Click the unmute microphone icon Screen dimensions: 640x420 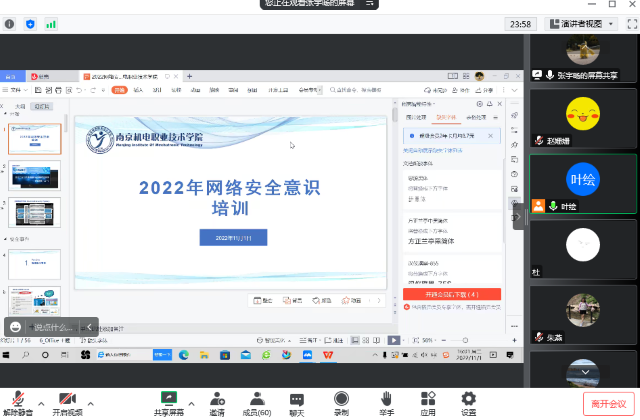tap(17, 397)
